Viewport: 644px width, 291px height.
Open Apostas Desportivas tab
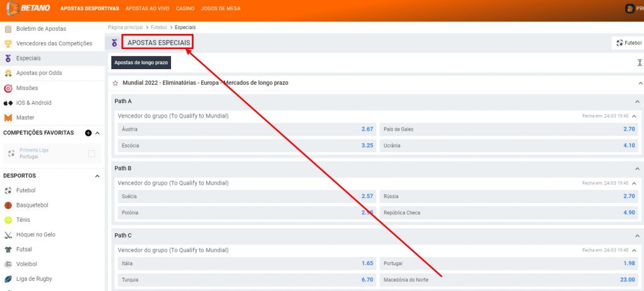(x=89, y=8)
